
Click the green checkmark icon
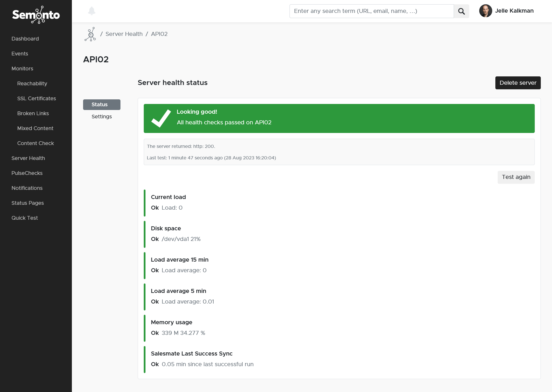coord(161,118)
